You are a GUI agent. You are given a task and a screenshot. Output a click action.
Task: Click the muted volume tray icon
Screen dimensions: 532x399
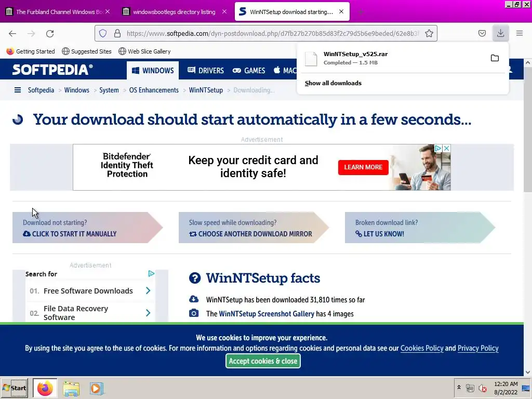[x=482, y=388]
